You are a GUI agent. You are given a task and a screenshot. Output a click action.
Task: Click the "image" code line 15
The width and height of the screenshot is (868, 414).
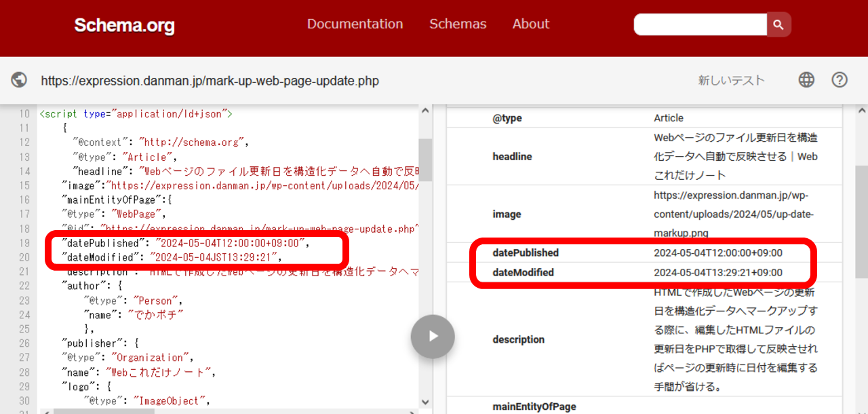click(x=239, y=185)
